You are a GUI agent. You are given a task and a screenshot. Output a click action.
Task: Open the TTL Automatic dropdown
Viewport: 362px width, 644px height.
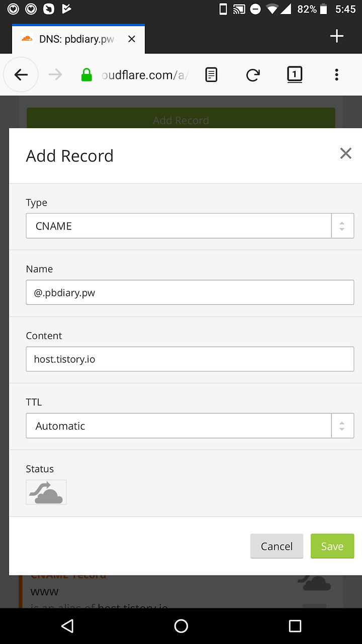coord(190,426)
